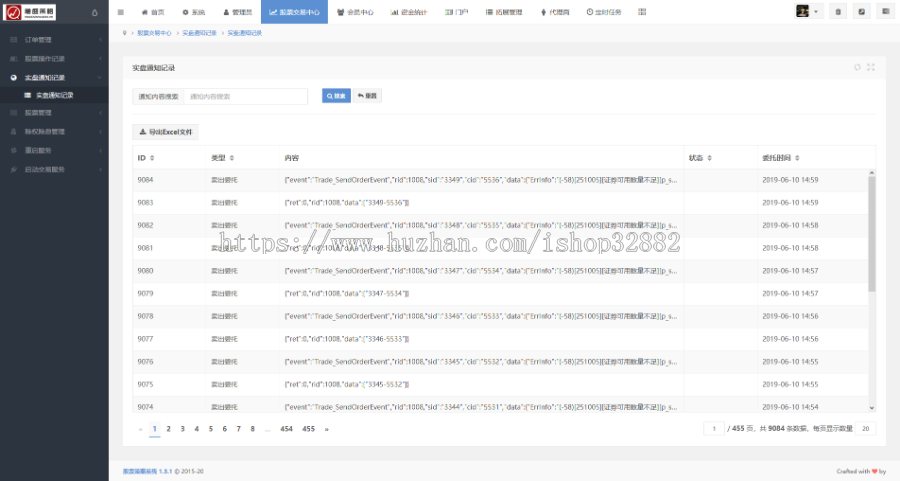Expand 除权除息管理 sidebar chevron

100,131
